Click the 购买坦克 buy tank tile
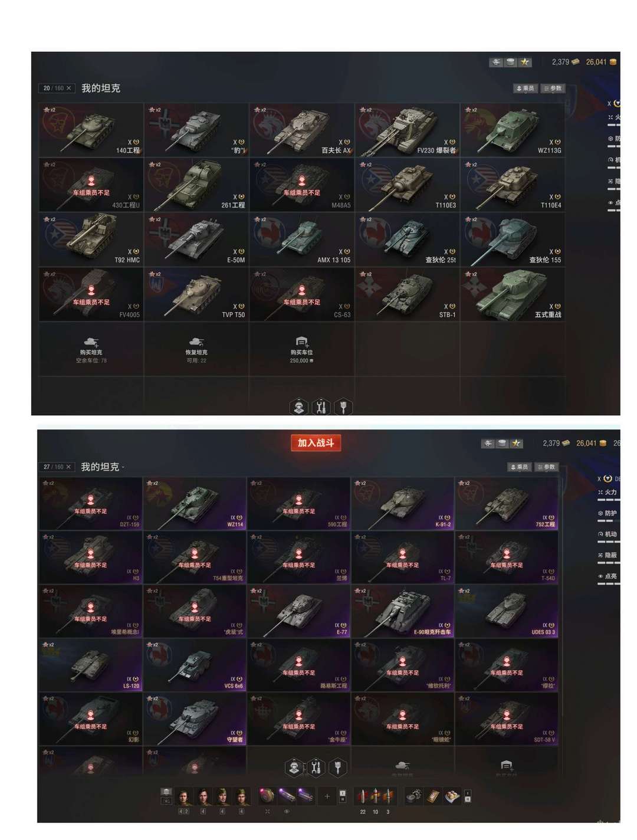The height and width of the screenshot is (840, 637). tap(91, 349)
